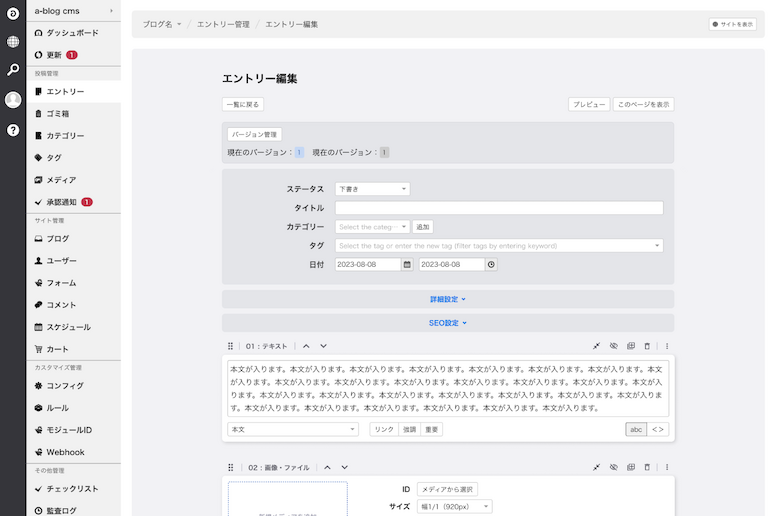This screenshot has height=516, width=775.
Task: Duplicate the 01 text unit
Action: click(630, 346)
